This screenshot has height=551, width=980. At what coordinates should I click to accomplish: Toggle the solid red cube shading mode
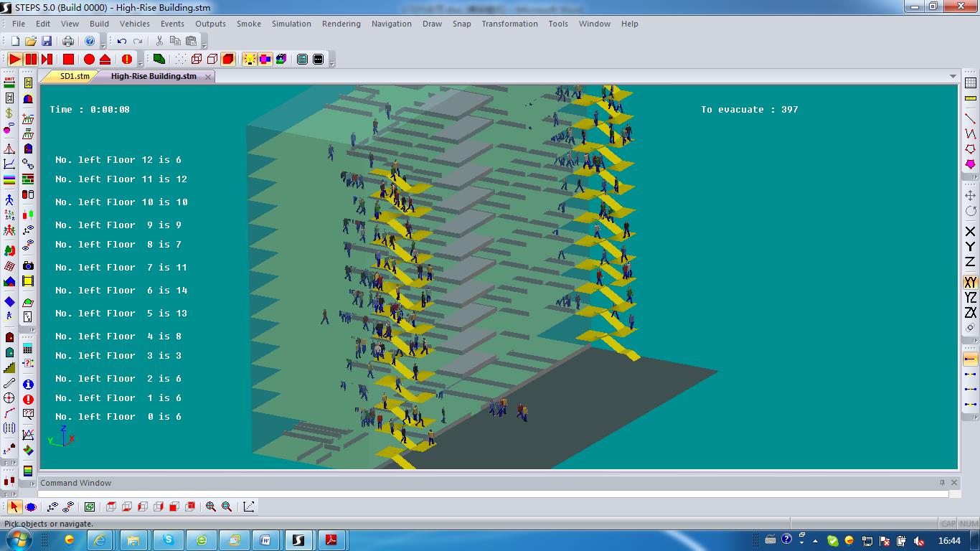(x=227, y=59)
